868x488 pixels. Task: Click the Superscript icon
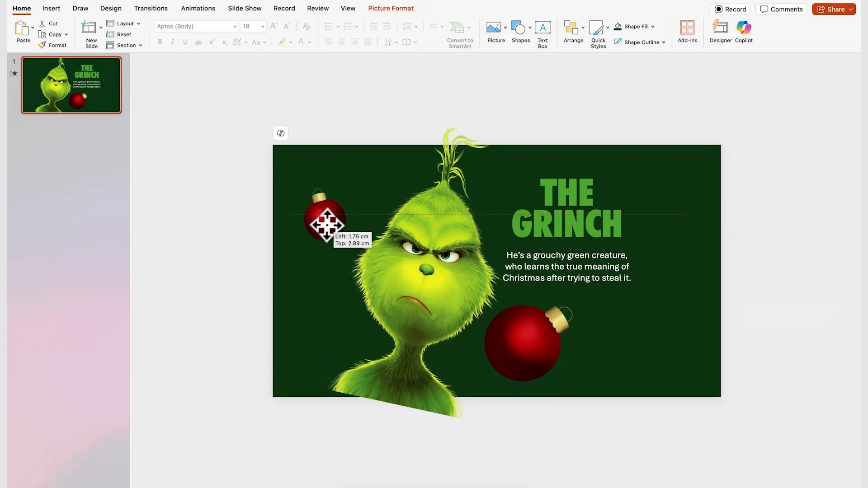tap(212, 42)
